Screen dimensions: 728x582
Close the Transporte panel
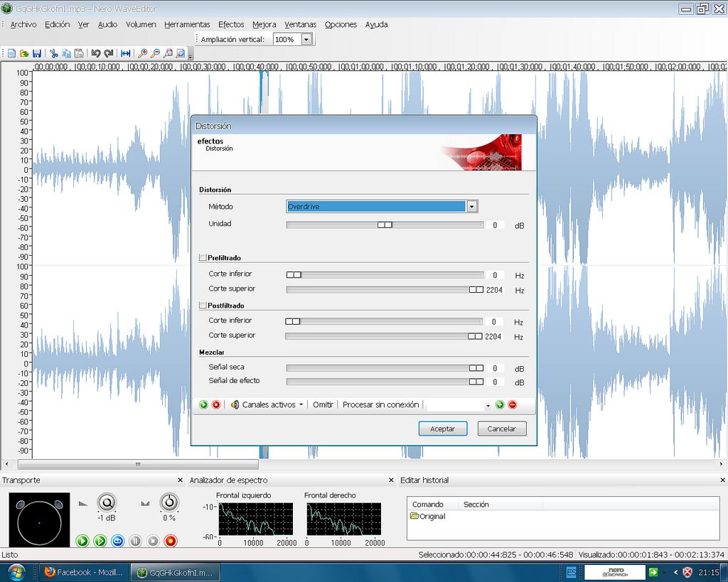[x=180, y=480]
